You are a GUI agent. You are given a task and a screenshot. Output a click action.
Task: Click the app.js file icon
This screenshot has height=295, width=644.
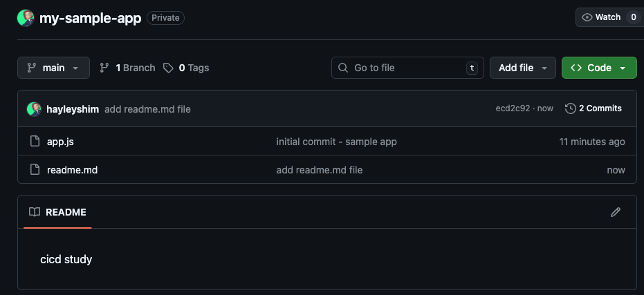click(x=35, y=142)
